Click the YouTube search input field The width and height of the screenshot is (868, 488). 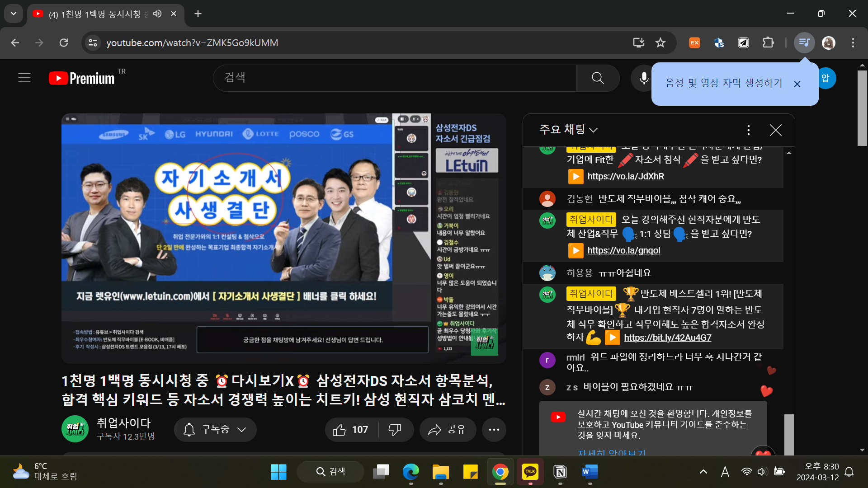tap(393, 78)
